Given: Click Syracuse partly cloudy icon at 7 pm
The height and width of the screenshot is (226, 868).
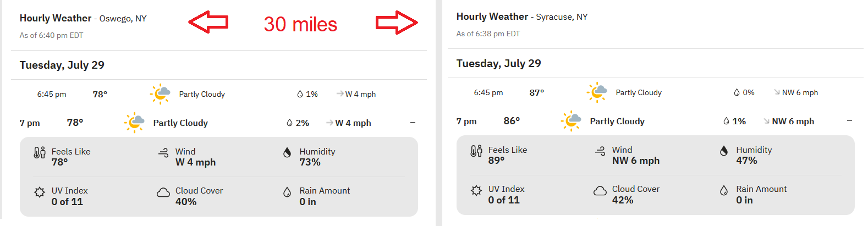Looking at the screenshot, I should point(571,121).
